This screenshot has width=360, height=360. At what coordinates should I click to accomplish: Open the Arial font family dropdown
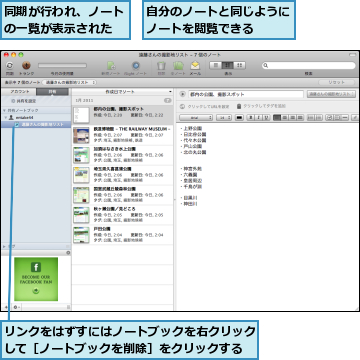pos(196,117)
